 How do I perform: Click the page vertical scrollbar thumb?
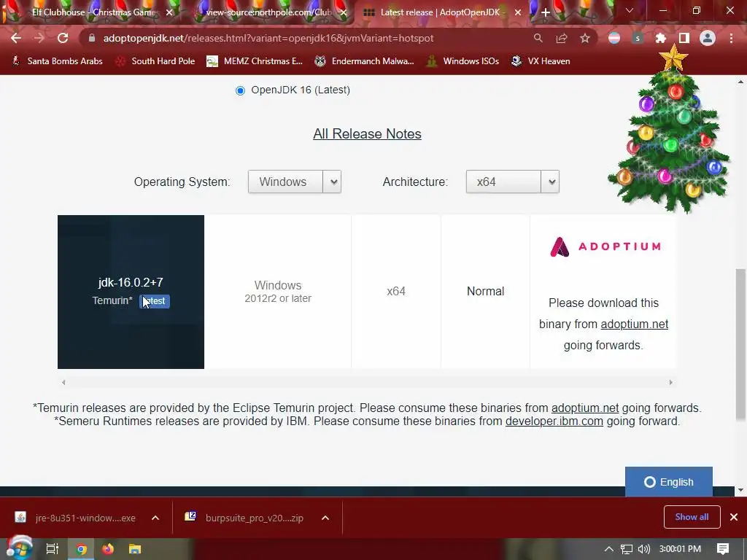pyautogui.click(x=740, y=345)
